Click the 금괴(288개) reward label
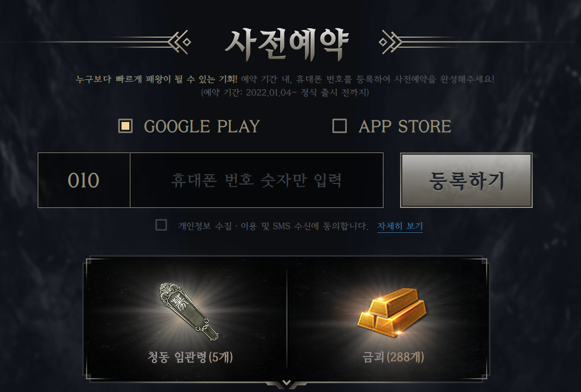 (393, 357)
